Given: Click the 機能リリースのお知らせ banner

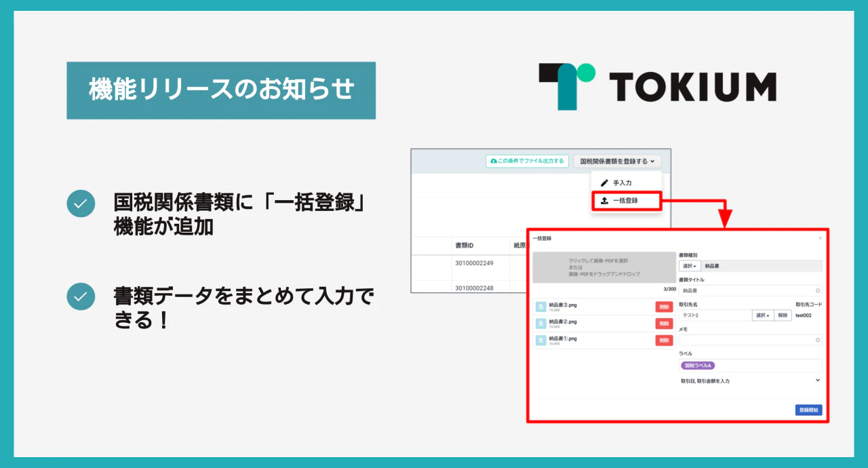Looking at the screenshot, I should pyautogui.click(x=221, y=90).
